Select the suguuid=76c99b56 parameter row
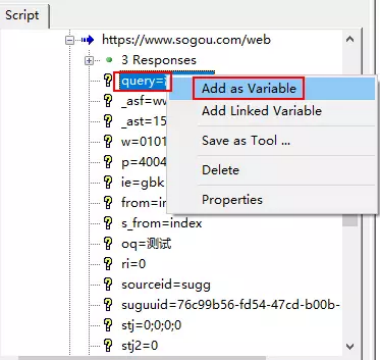Screen dimensions: 380x360 pos(231,305)
